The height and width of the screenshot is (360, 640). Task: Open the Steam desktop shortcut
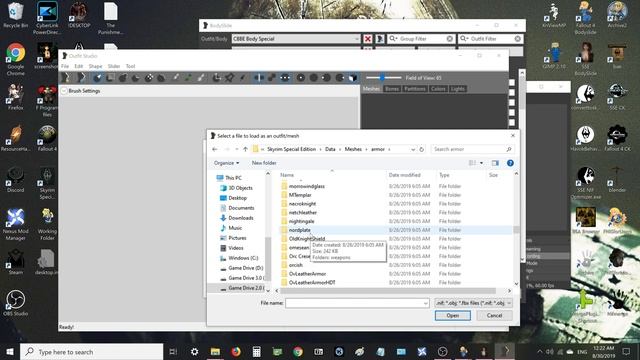[16, 262]
